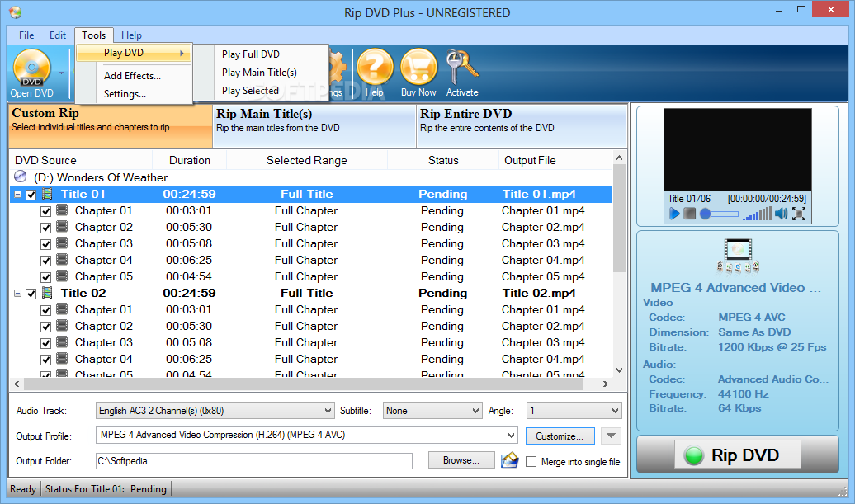Click the Browse... button
855x504 pixels.
click(461, 459)
